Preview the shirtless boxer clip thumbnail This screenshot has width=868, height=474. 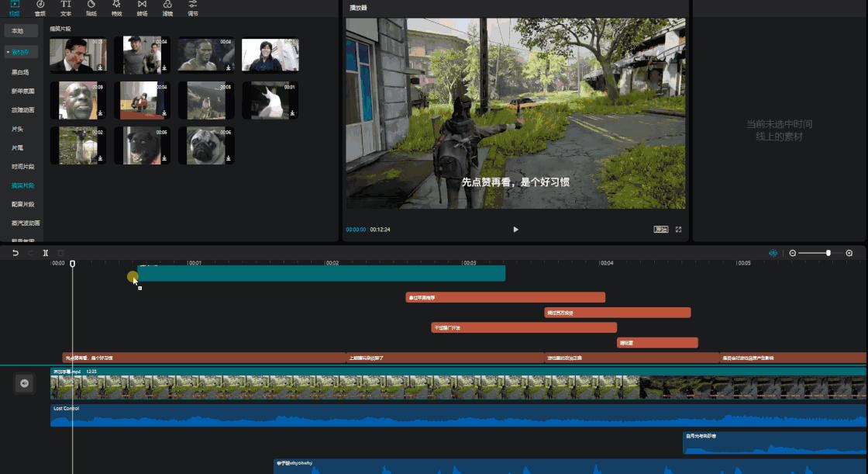pos(206,55)
